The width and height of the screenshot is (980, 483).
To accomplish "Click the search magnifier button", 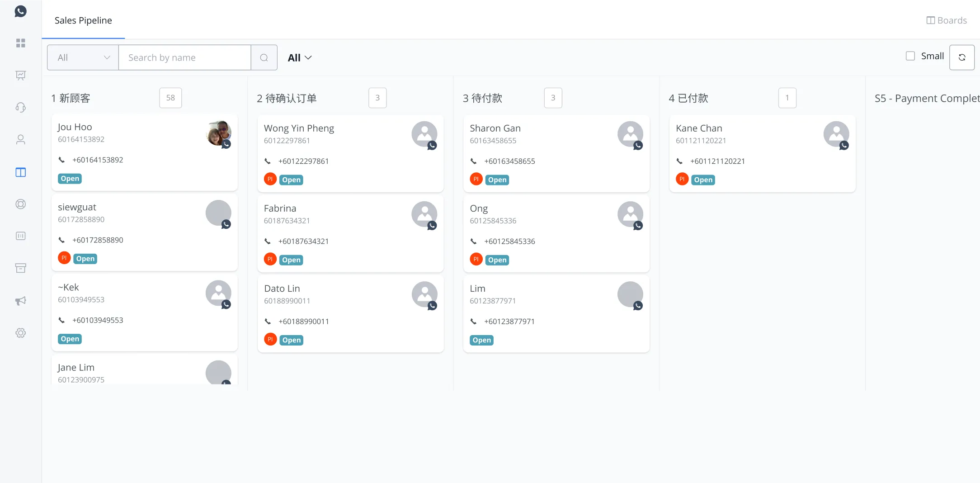I will click(264, 57).
